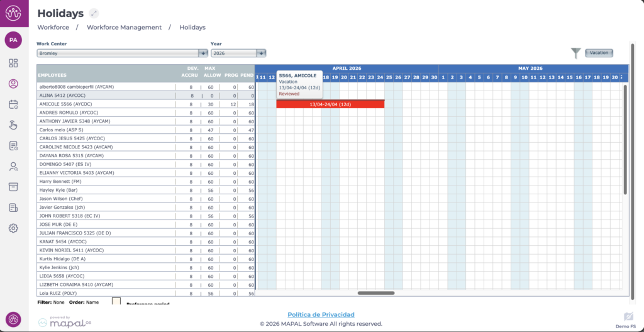The image size is (644, 332).
Task: Click the red AMICOLE vacation bar
Action: point(330,104)
